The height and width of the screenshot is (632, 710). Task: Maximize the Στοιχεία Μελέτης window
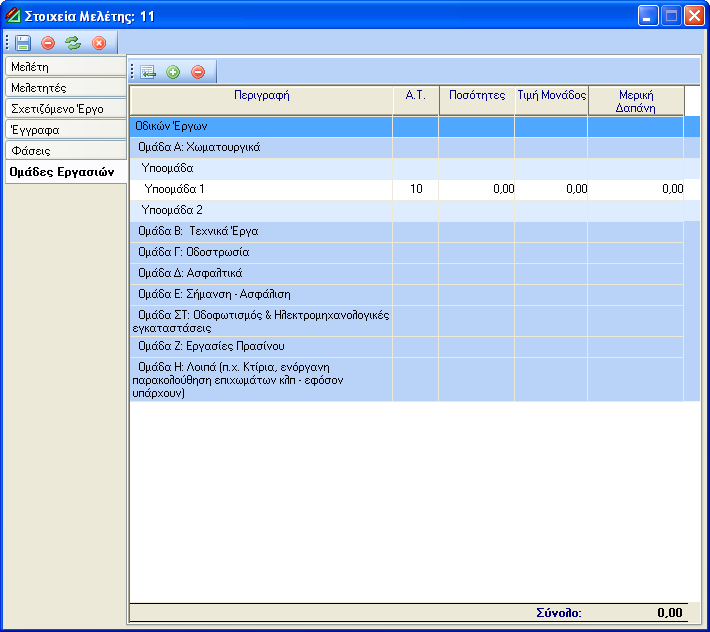click(671, 16)
